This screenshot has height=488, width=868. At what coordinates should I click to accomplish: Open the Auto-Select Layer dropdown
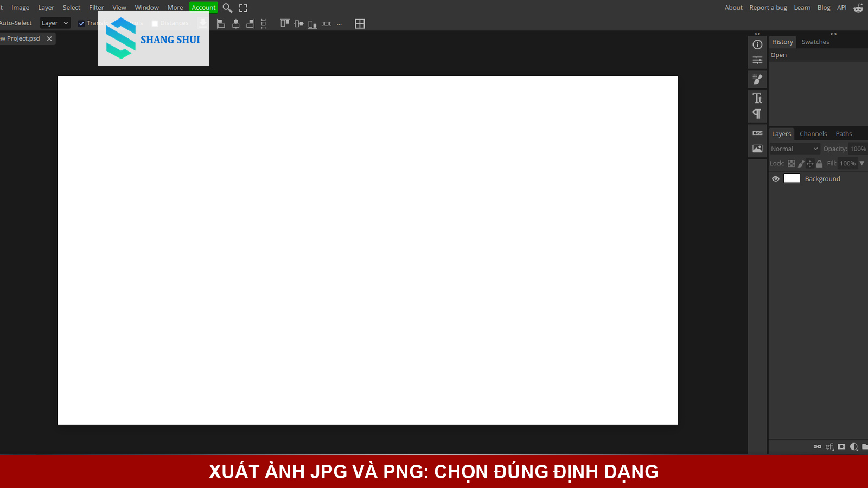click(x=55, y=23)
